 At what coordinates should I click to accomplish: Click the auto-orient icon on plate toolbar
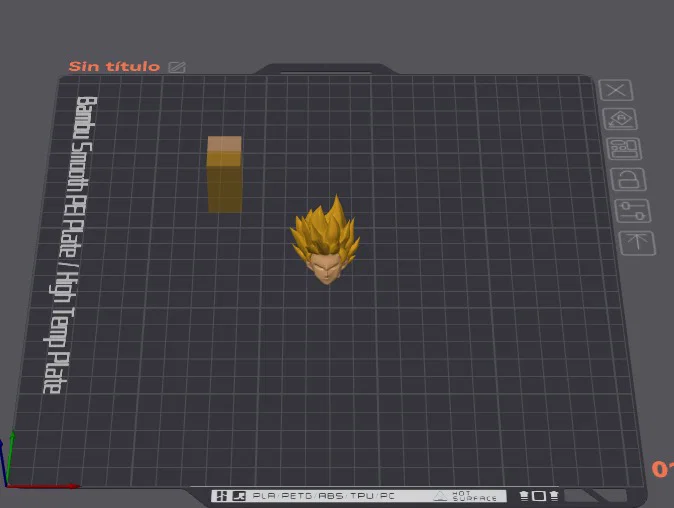tap(620, 119)
